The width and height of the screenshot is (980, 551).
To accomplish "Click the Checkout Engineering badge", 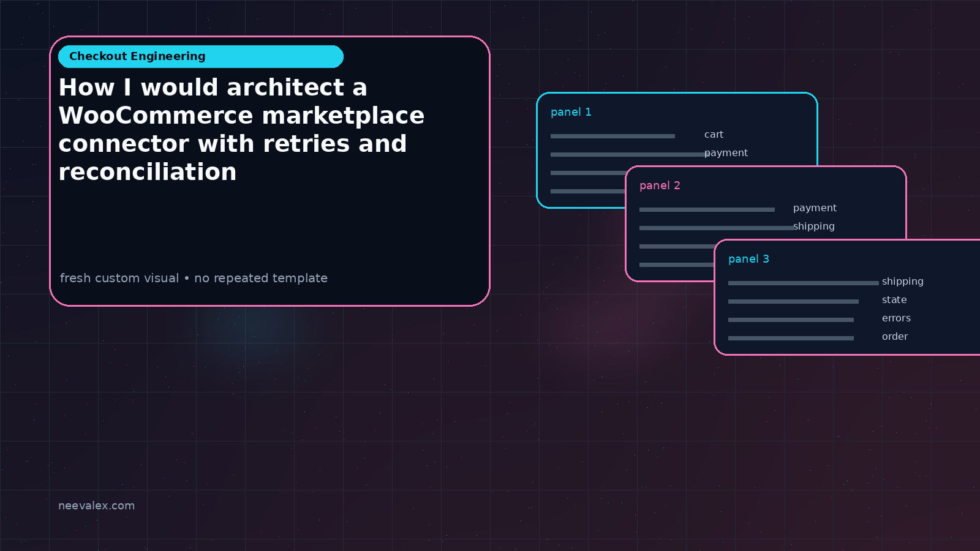I will pos(201,56).
